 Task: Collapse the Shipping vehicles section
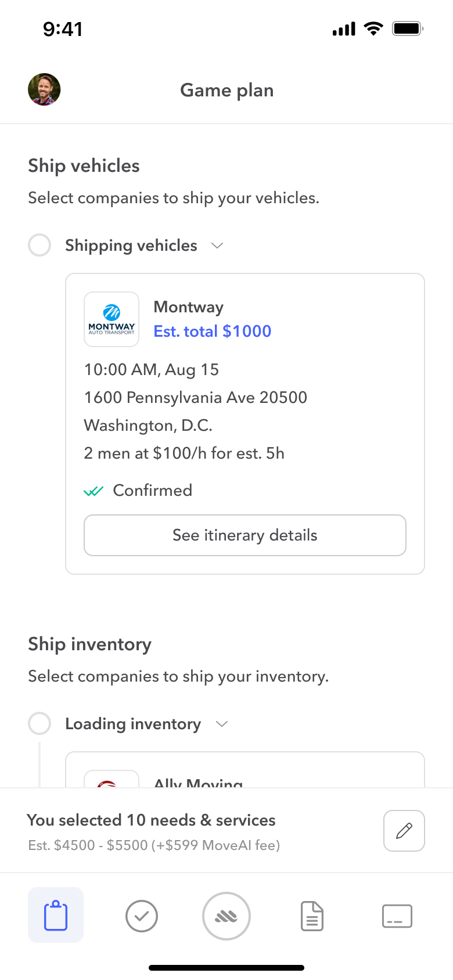pyautogui.click(x=217, y=246)
